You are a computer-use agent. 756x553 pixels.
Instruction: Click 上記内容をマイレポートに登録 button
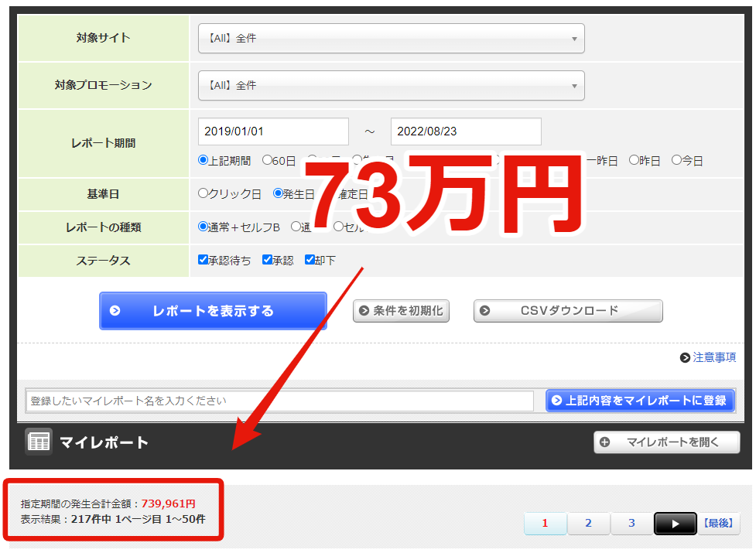640,401
